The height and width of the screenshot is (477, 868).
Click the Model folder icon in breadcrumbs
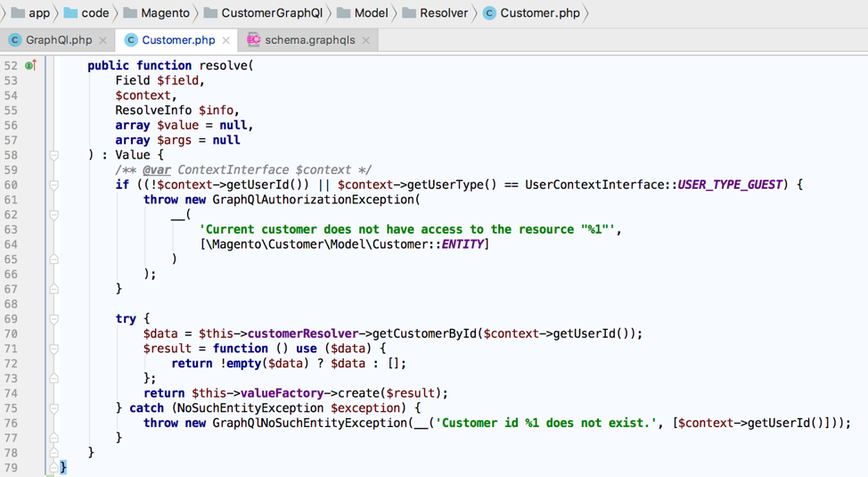pos(343,13)
